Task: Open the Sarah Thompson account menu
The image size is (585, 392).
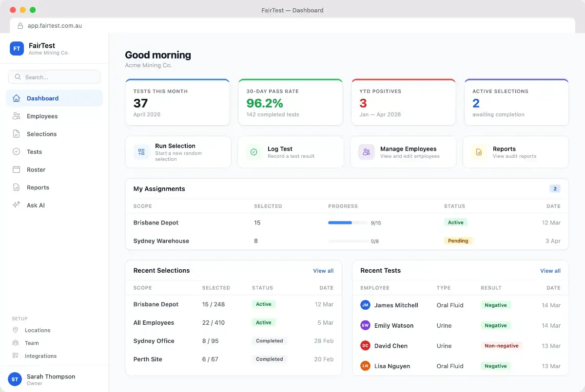Action: point(54,379)
